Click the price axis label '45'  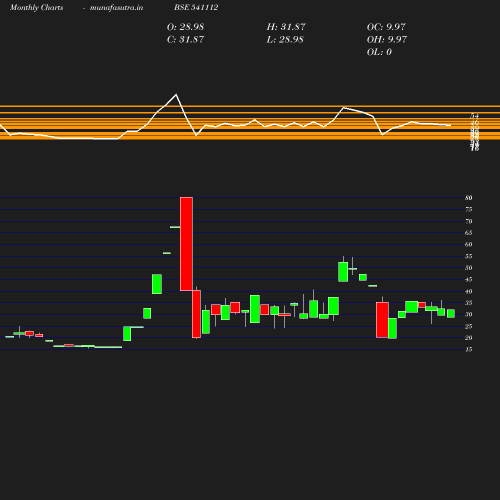(469, 279)
